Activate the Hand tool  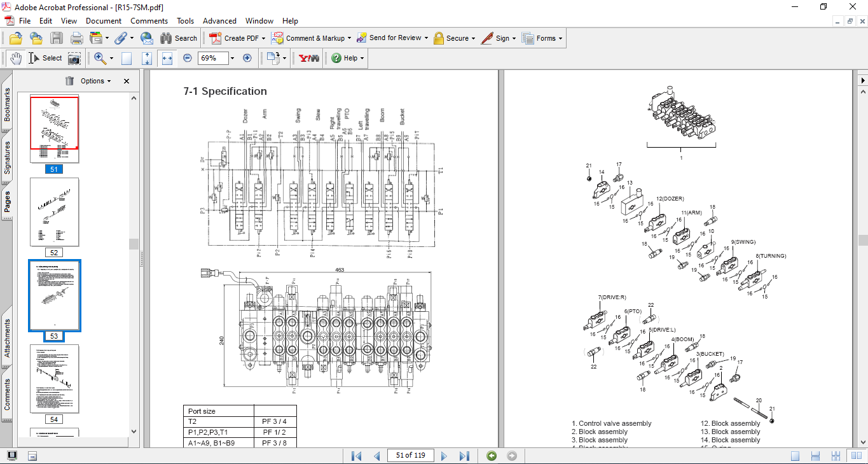(15, 59)
